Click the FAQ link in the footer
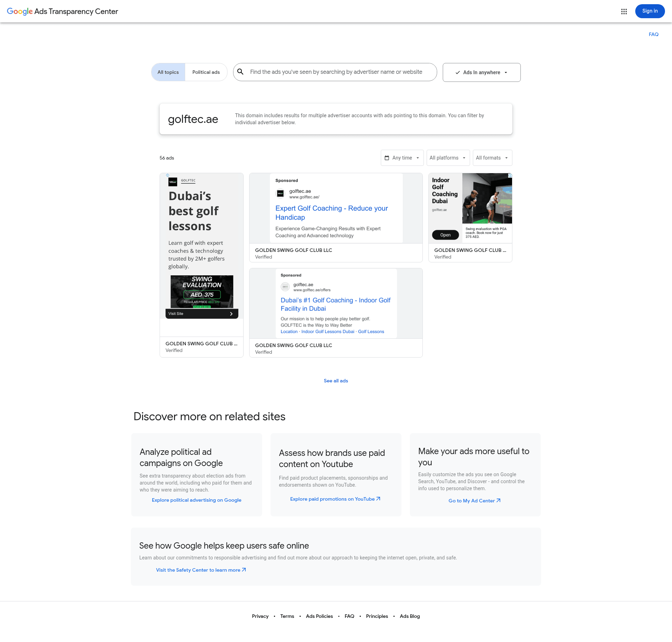This screenshot has height=642, width=672. click(x=349, y=616)
